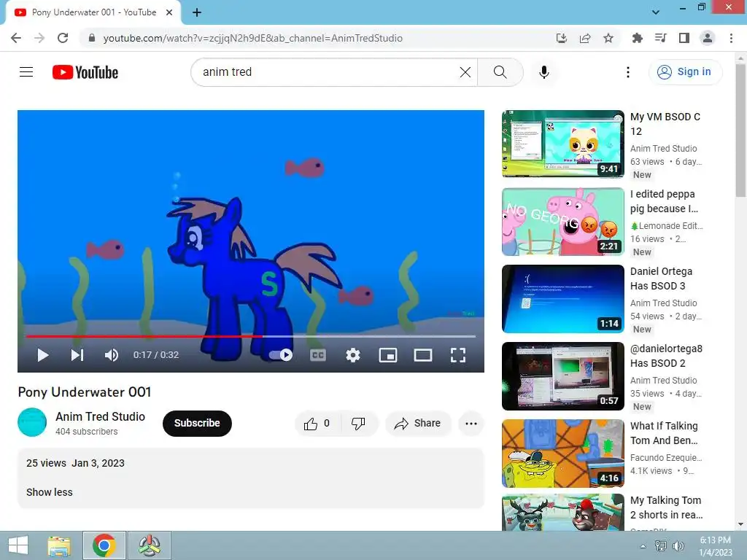The height and width of the screenshot is (560, 747).
Task: Open the Chrome three-dot menu
Action: coord(731,38)
